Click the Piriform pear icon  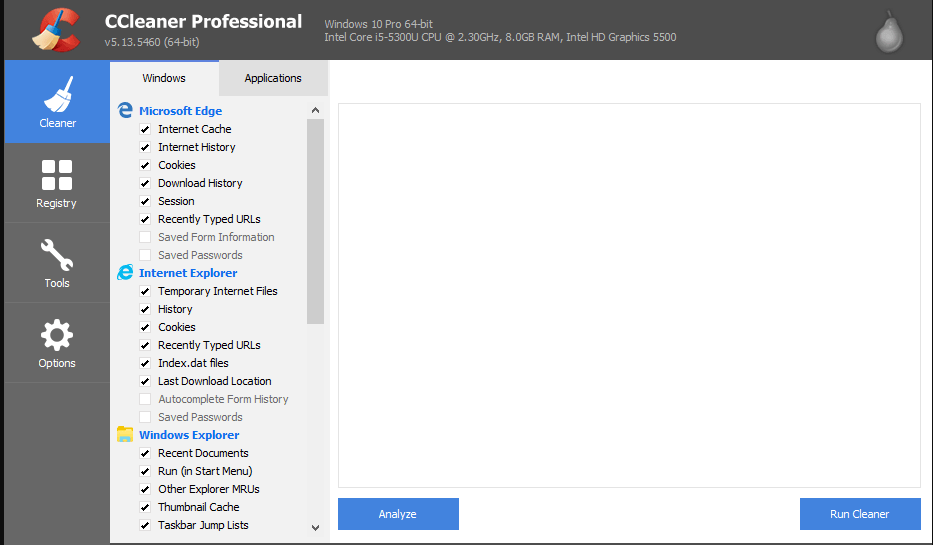[890, 32]
